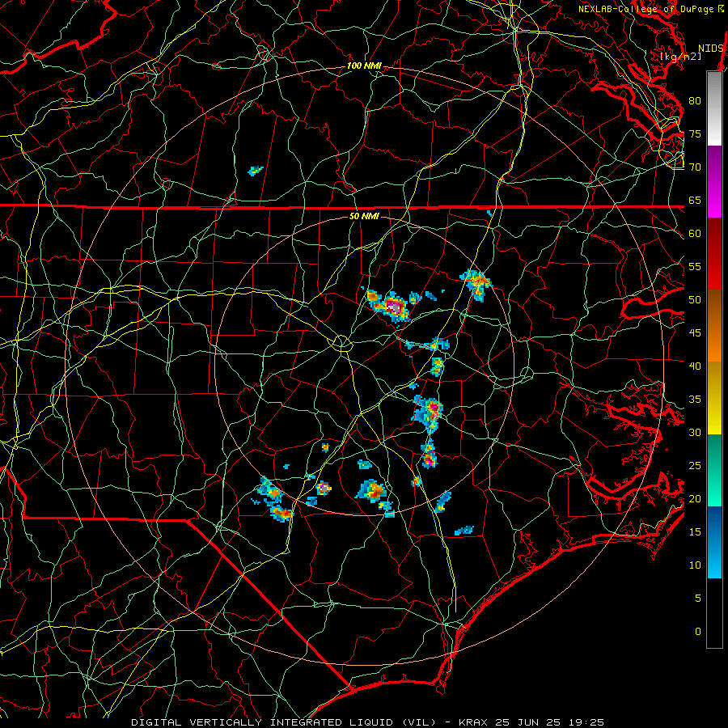Screen dimensions: 728x728
Task: Pick the dark red segment of the VIL legend
Action: pos(714,254)
